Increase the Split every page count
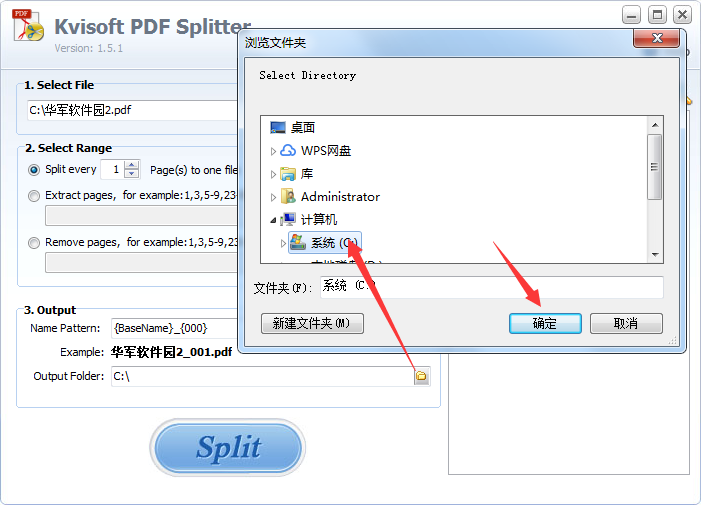Screen dimensions: 701x505 (131, 165)
